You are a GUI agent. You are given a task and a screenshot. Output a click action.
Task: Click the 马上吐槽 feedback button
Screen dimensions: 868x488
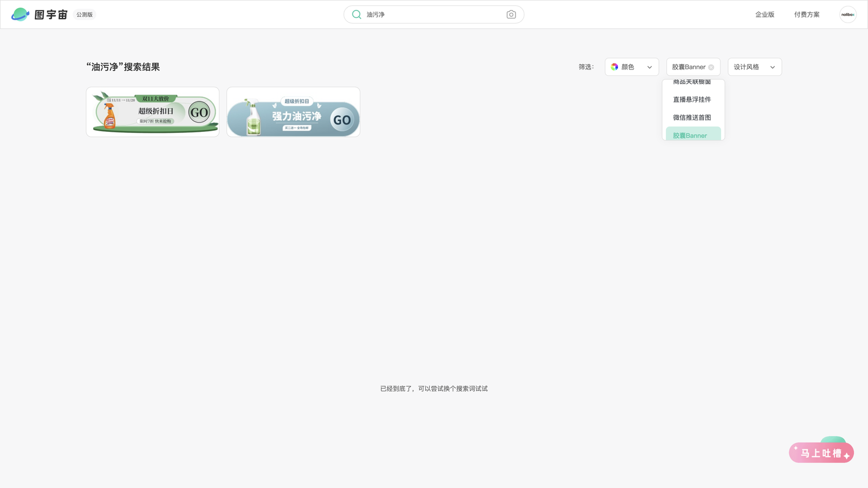(821, 452)
